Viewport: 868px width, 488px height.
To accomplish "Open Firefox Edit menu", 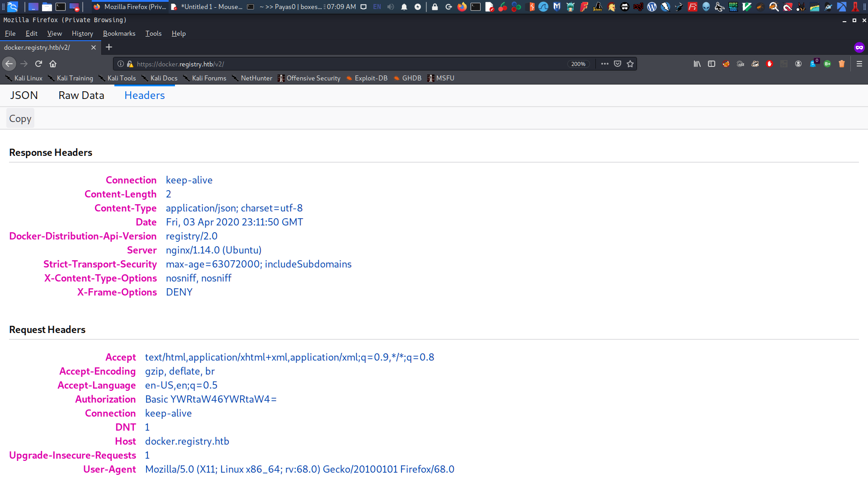I will (30, 33).
